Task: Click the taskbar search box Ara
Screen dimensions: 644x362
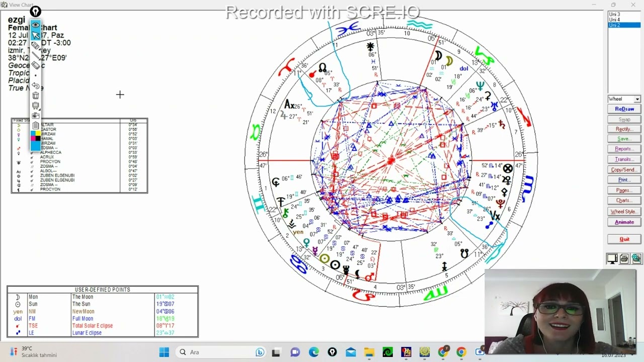Action: coord(222,352)
